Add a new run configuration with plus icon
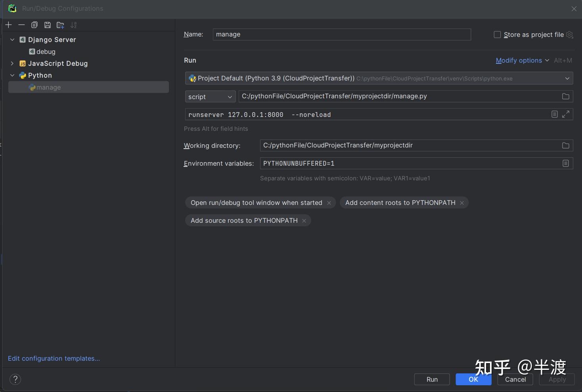 point(8,25)
